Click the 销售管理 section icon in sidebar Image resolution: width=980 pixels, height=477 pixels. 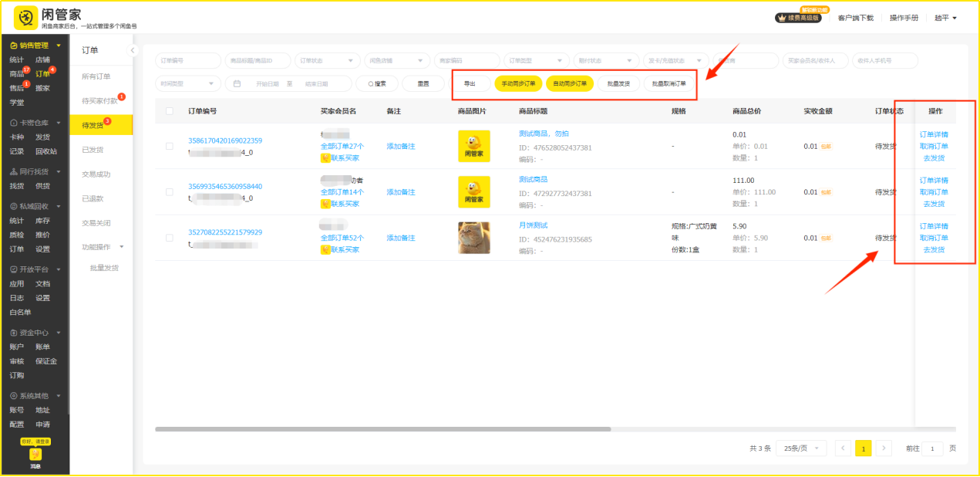[x=13, y=46]
